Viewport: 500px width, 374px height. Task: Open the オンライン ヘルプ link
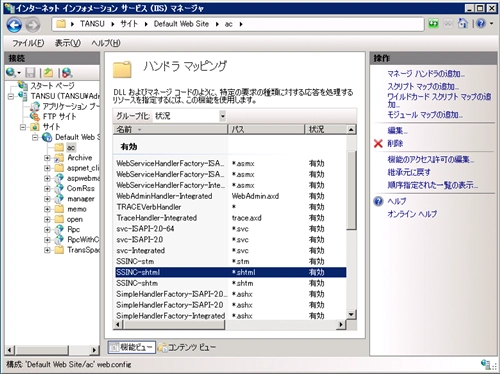[x=412, y=214]
